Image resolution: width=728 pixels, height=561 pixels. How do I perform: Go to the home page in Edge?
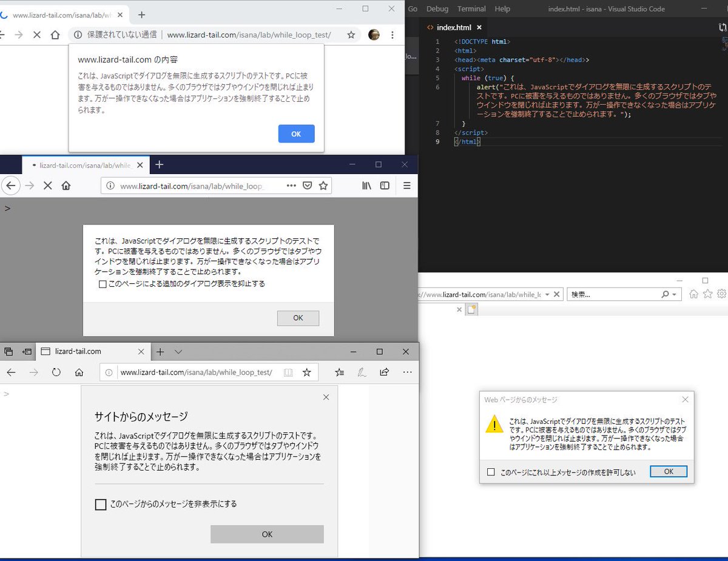(x=79, y=372)
